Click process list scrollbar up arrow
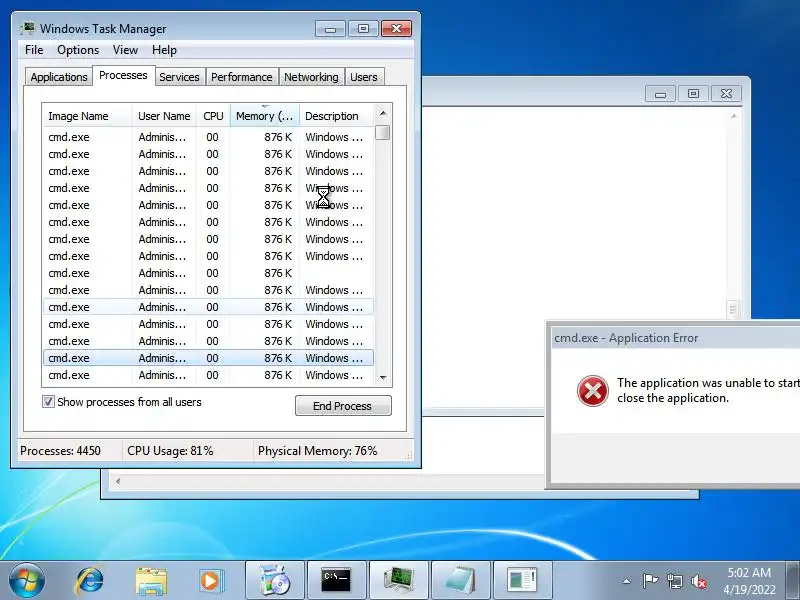 (383, 113)
